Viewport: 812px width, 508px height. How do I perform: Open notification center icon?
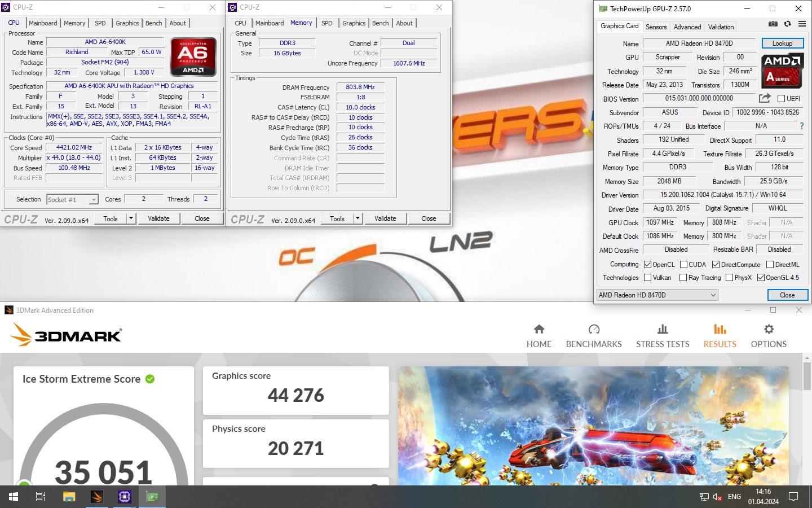coord(793,497)
